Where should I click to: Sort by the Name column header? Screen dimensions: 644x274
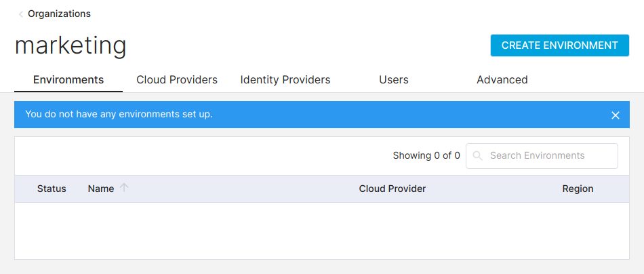pos(101,189)
